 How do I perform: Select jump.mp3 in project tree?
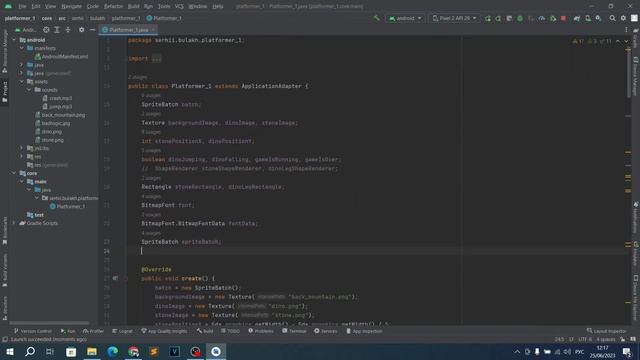point(57,107)
